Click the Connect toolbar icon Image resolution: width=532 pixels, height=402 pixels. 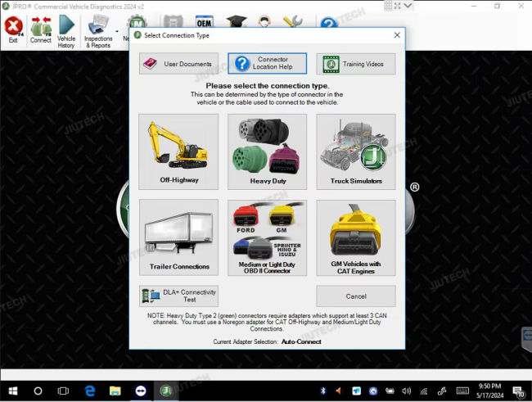[x=40, y=30]
